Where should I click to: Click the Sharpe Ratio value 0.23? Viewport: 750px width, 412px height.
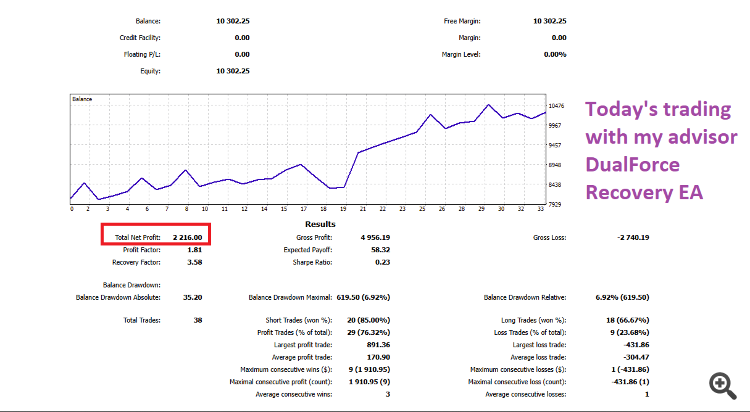tap(383, 262)
